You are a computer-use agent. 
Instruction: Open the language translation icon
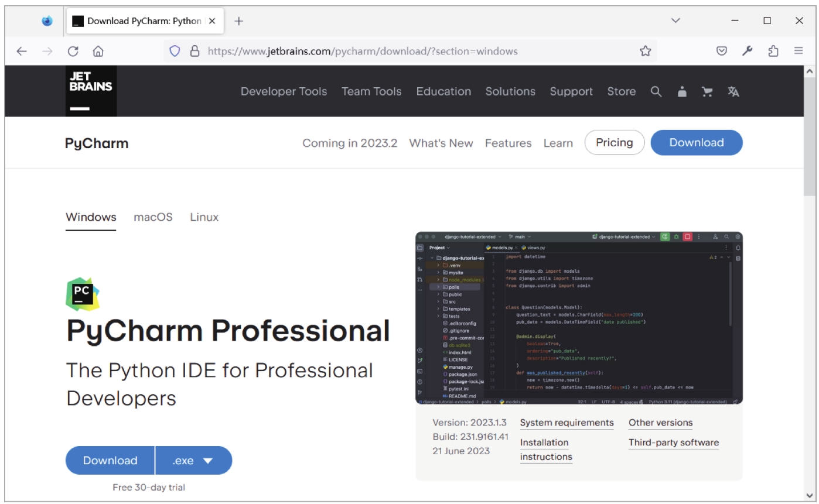(x=733, y=91)
